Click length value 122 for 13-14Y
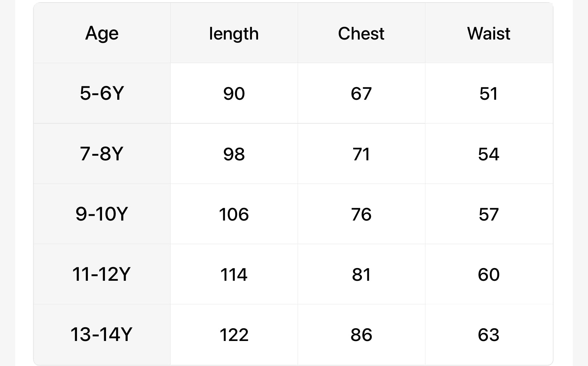The width and height of the screenshot is (588, 366). [x=234, y=335]
